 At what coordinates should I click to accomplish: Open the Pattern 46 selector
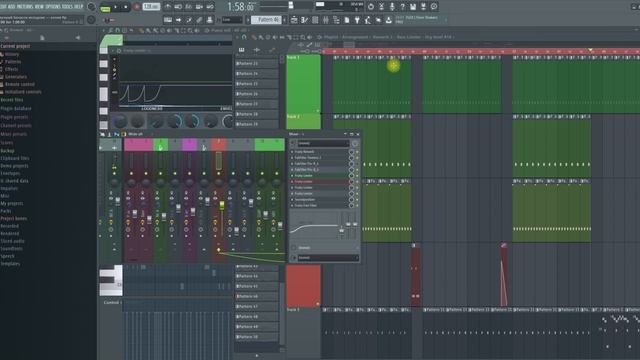(267, 20)
